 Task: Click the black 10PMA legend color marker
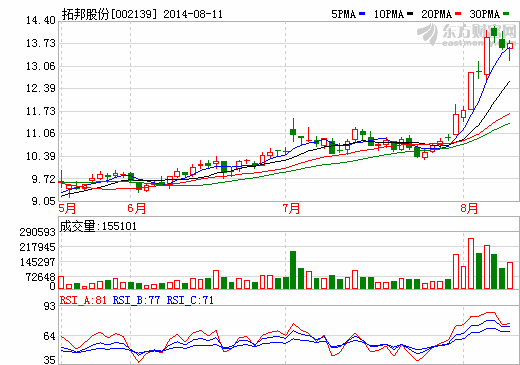pyautogui.click(x=410, y=14)
